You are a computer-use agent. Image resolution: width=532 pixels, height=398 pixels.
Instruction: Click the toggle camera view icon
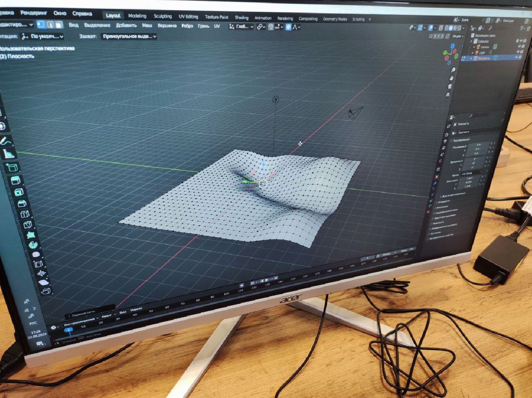click(x=450, y=86)
